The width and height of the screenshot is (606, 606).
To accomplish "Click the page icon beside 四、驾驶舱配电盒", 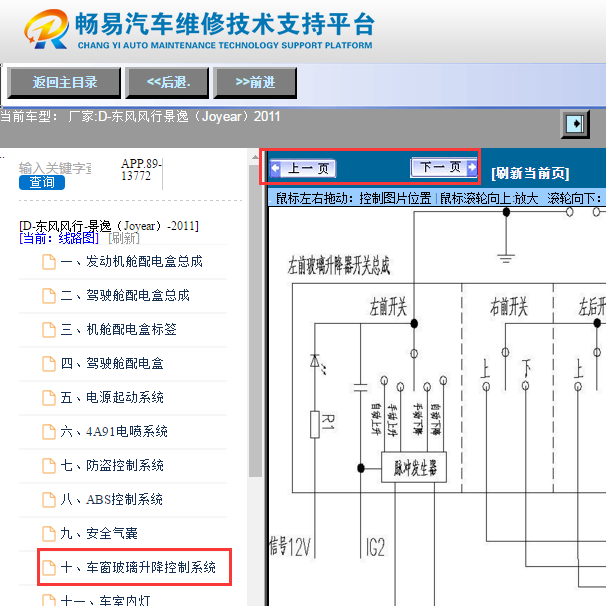I will coord(49,364).
